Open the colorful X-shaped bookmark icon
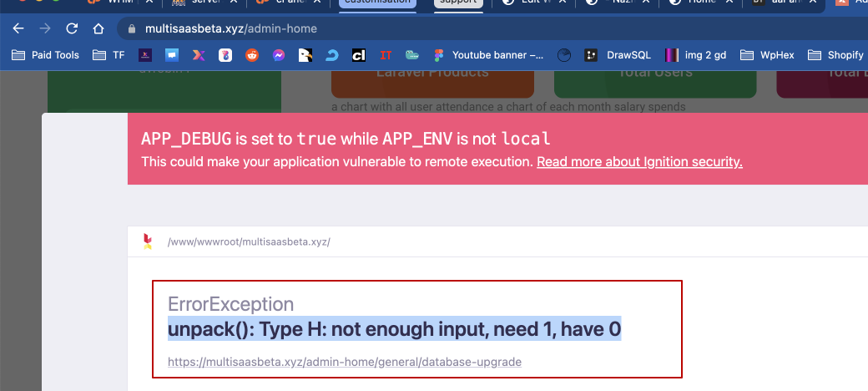The height and width of the screenshot is (391, 868). [x=199, y=55]
